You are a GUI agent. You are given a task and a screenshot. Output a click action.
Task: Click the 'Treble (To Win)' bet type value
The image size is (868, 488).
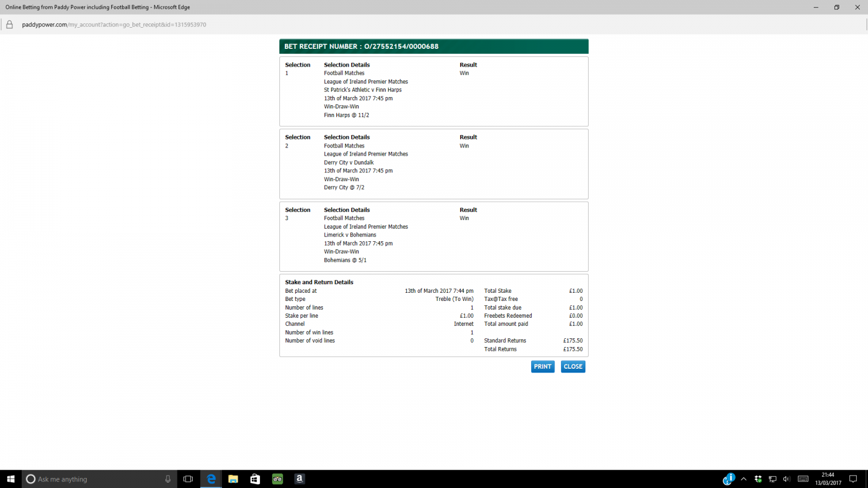(x=455, y=299)
